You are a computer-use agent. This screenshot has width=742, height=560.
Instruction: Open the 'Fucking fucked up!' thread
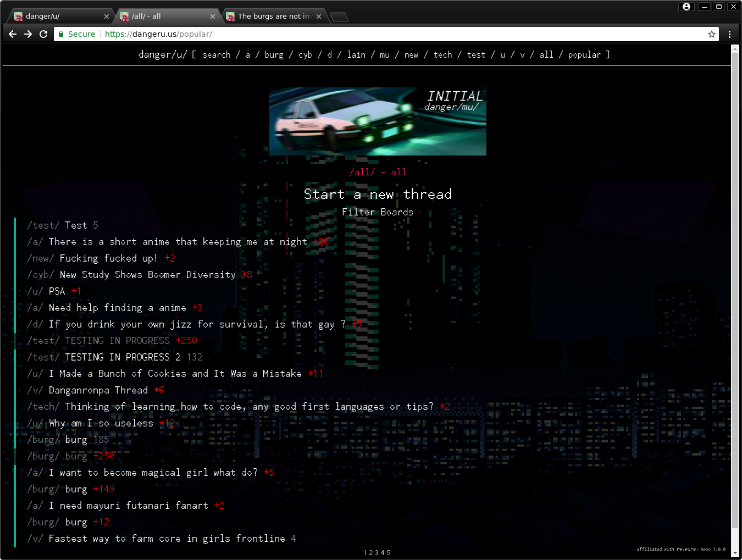pos(109,258)
